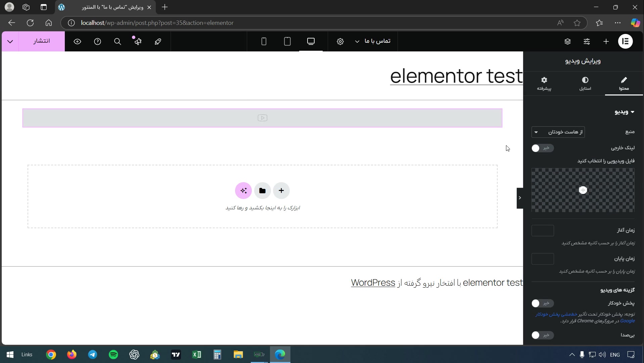Collapse the ویدیو section
Viewport: 644px width, 363px height.
point(625,112)
